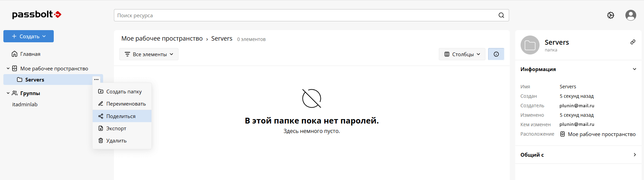The height and width of the screenshot is (180, 644).
Task: Choose Экспорт from context menu
Action: click(x=122, y=128)
